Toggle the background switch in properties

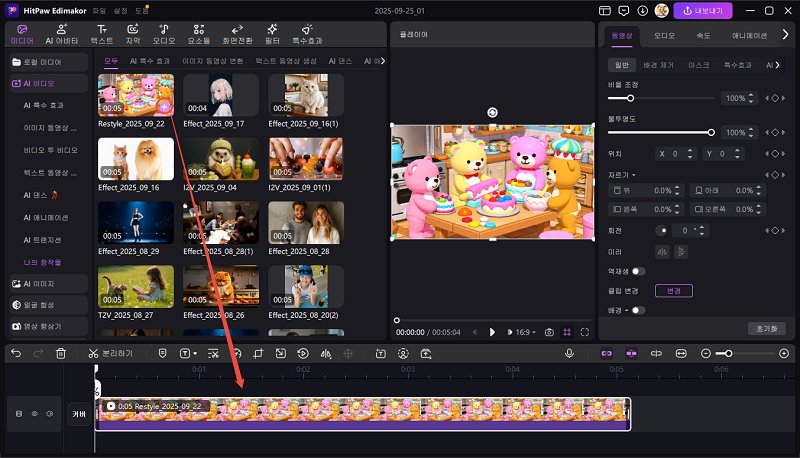point(638,310)
